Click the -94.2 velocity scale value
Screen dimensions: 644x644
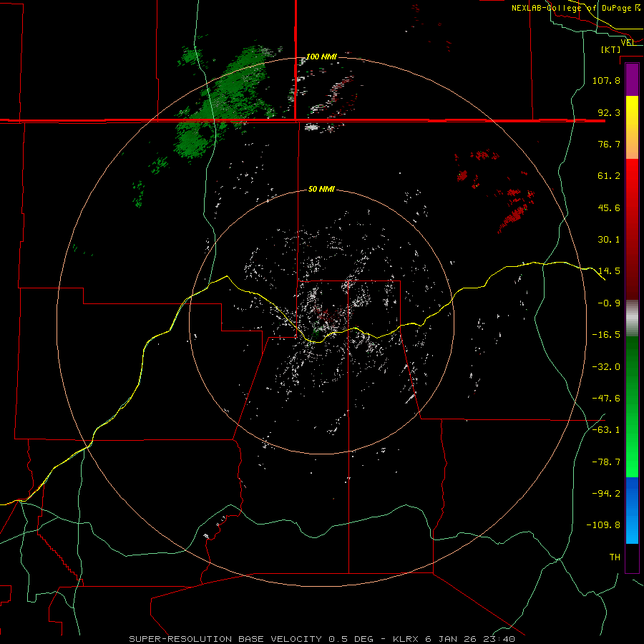(x=606, y=494)
